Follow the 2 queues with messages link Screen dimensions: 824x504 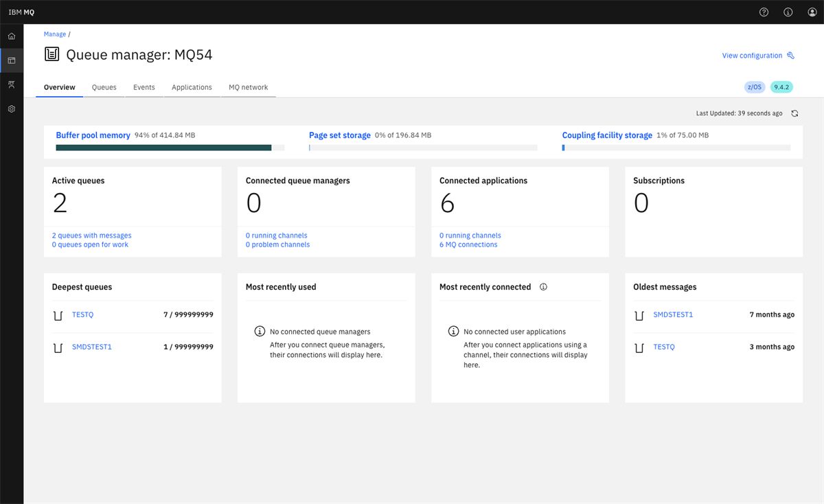pyautogui.click(x=91, y=235)
